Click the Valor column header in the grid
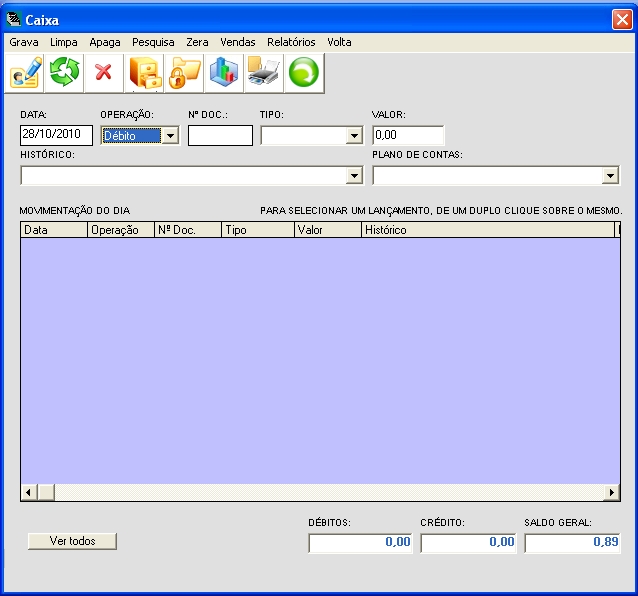 click(326, 230)
